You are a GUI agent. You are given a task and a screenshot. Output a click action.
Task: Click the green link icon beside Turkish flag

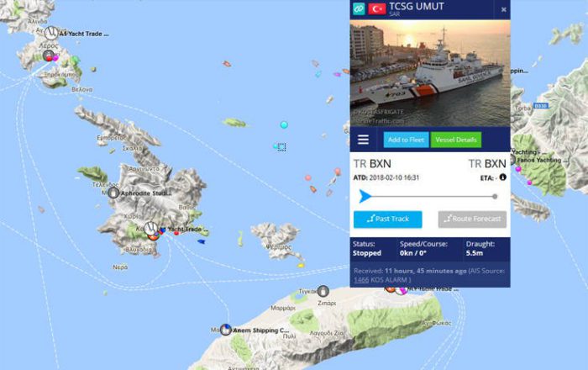pos(359,8)
